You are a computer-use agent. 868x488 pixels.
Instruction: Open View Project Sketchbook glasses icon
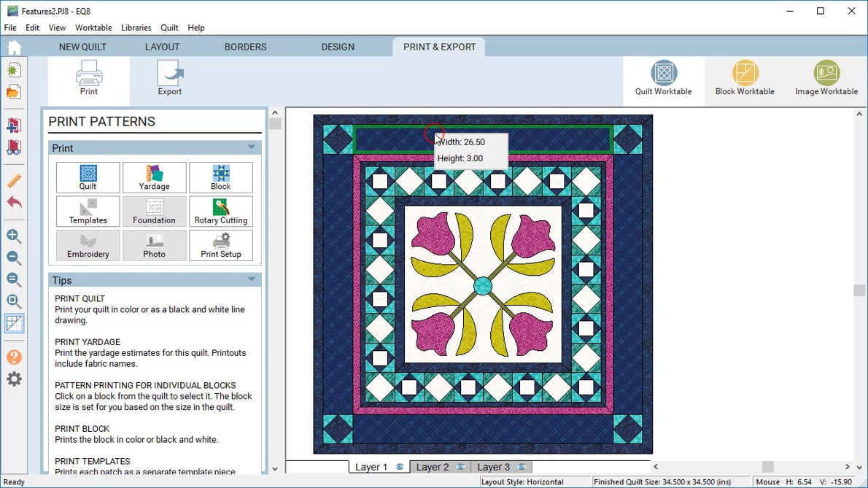pyautogui.click(x=14, y=147)
